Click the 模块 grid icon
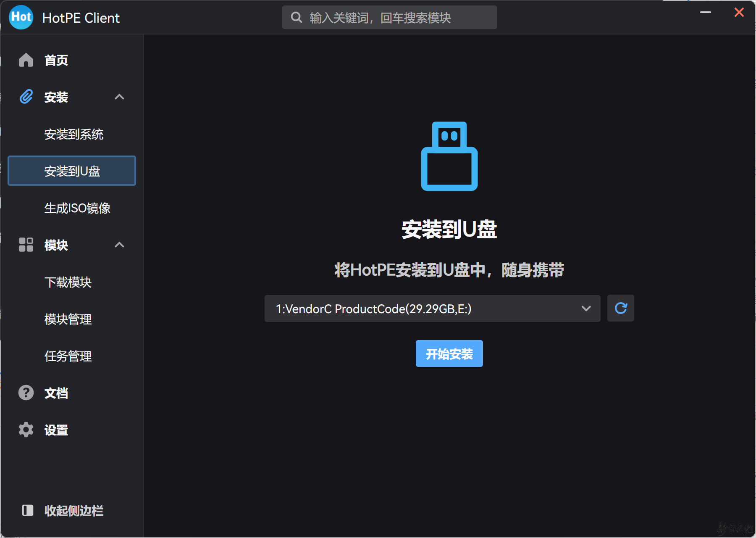 [26, 245]
